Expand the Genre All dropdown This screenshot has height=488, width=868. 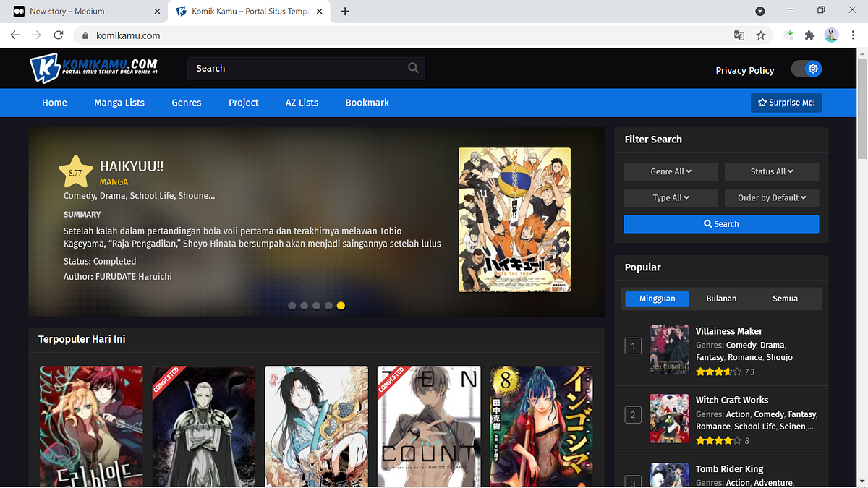pyautogui.click(x=671, y=171)
